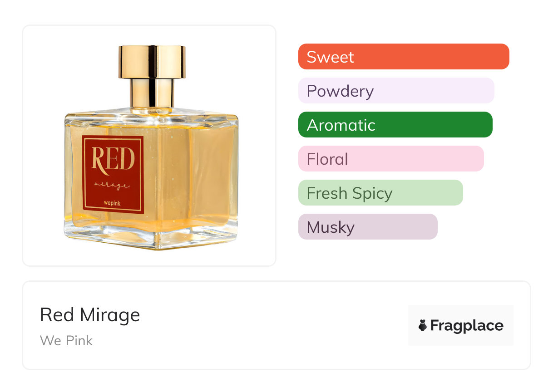Click the Fragplace logo box background

(461, 325)
